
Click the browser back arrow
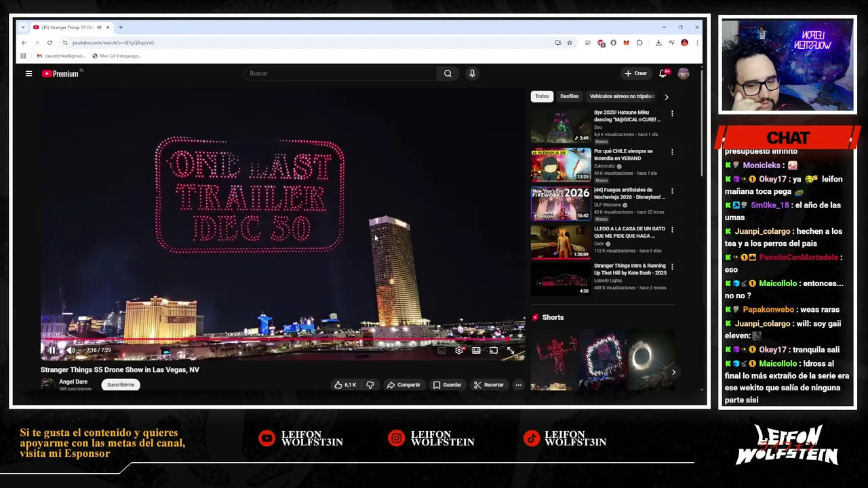tap(24, 43)
